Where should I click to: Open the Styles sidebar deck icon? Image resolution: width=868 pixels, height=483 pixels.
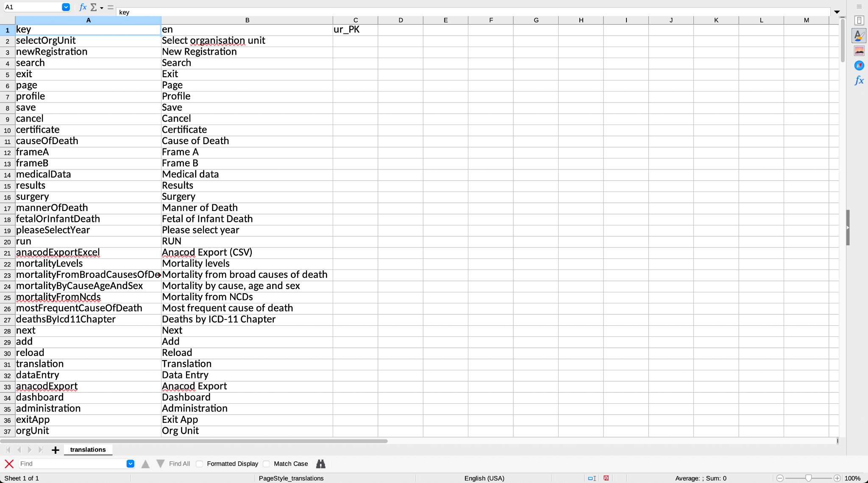coord(859,36)
